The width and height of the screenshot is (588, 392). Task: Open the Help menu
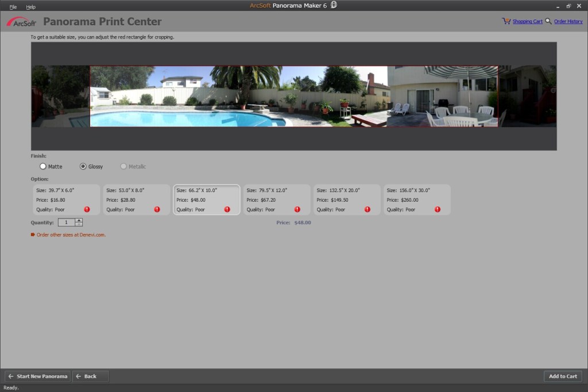tap(31, 6)
